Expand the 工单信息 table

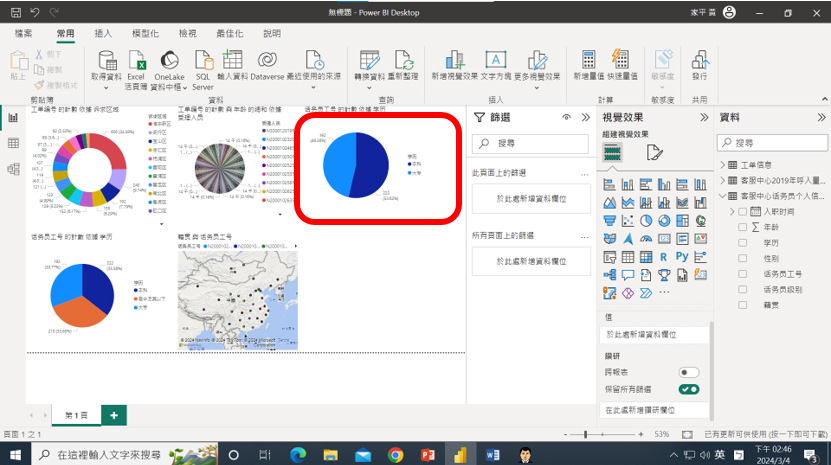pos(723,165)
